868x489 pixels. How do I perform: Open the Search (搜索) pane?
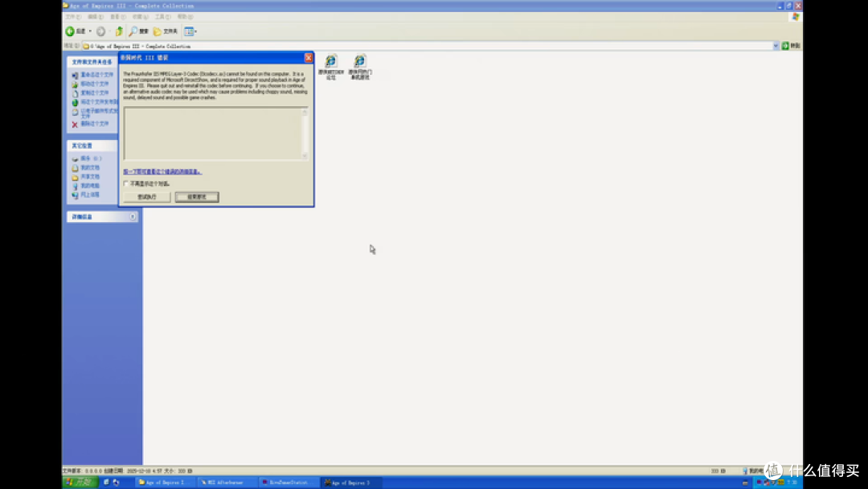139,31
